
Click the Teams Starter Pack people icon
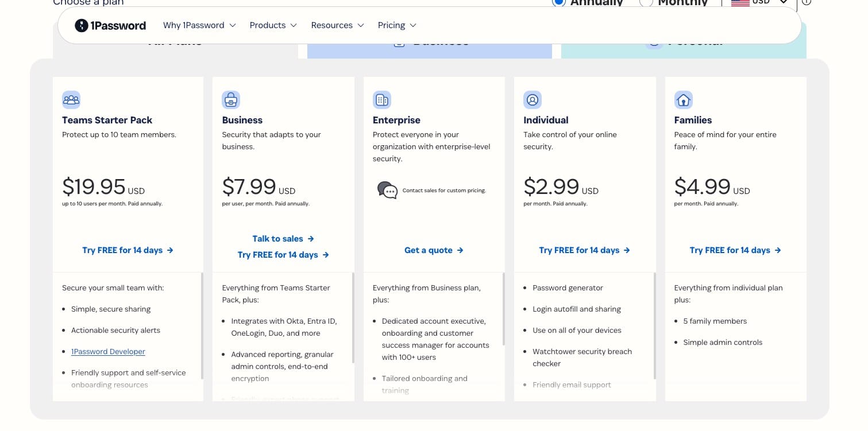click(71, 99)
